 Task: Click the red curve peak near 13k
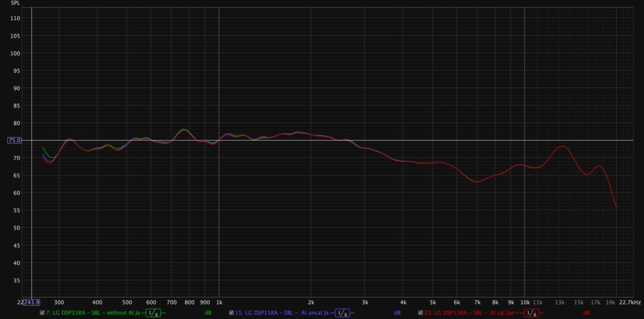(x=562, y=146)
